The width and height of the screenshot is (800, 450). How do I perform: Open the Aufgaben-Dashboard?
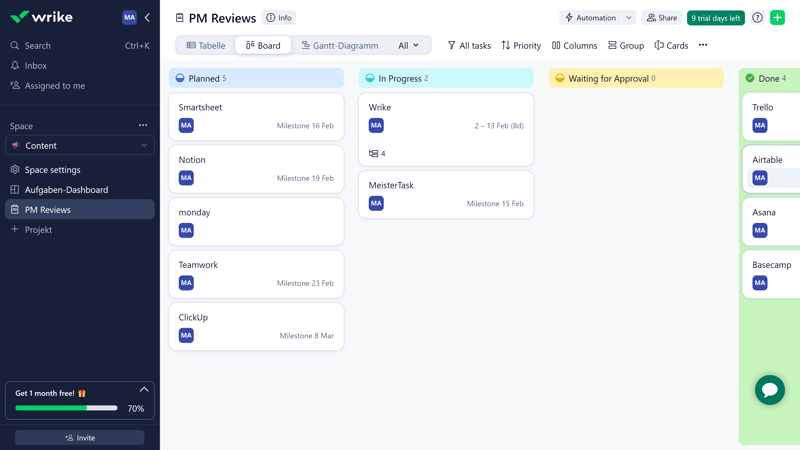[x=80, y=189]
